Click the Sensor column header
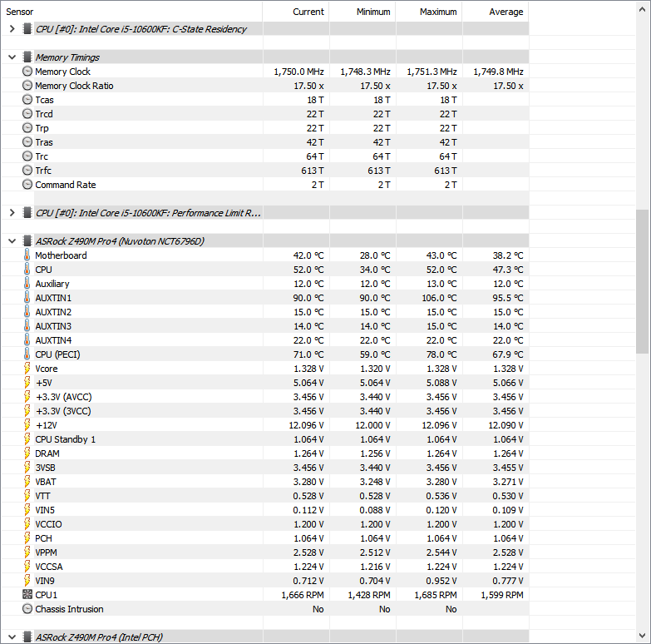This screenshot has width=651, height=644. [131, 12]
